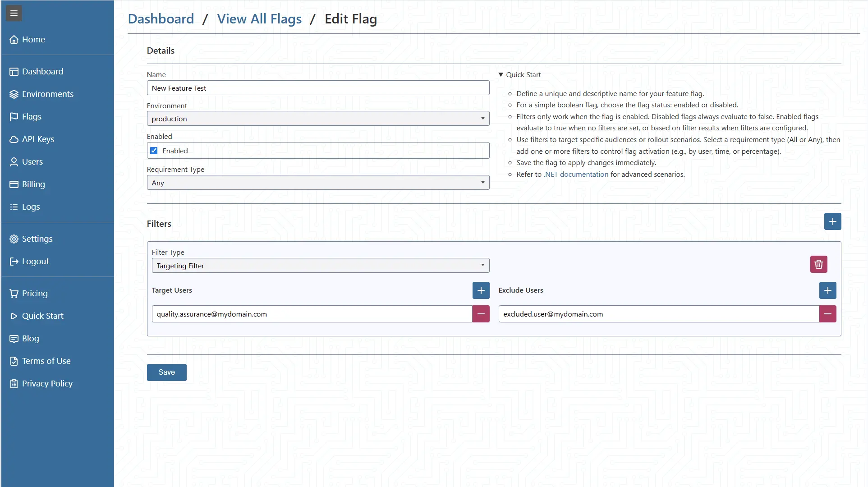Click the Privacy Policy clipboard icon

14,384
